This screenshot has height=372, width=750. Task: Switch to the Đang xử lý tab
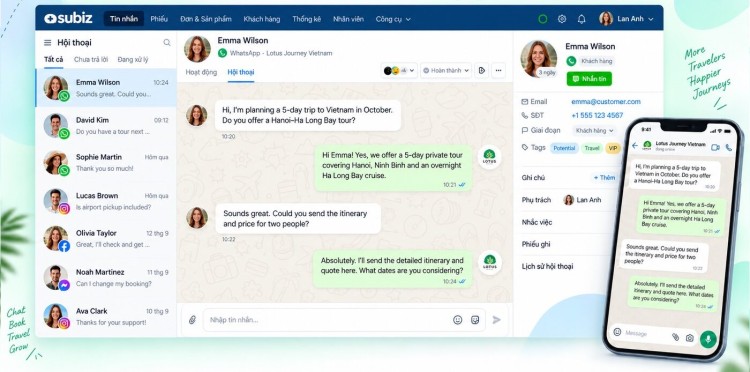(133, 60)
